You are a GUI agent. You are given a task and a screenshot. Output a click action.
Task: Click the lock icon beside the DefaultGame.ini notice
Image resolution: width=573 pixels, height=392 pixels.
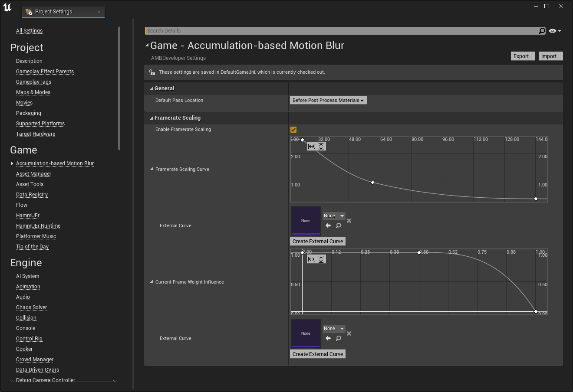[152, 72]
